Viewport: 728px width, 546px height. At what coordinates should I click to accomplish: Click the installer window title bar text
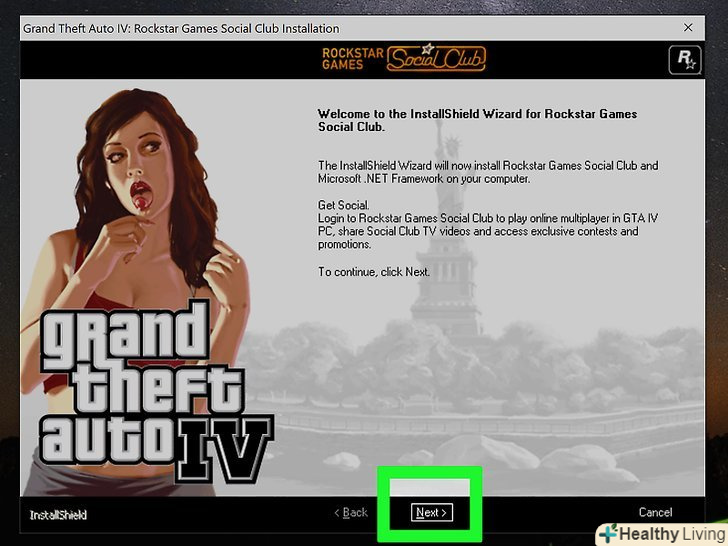tap(181, 28)
